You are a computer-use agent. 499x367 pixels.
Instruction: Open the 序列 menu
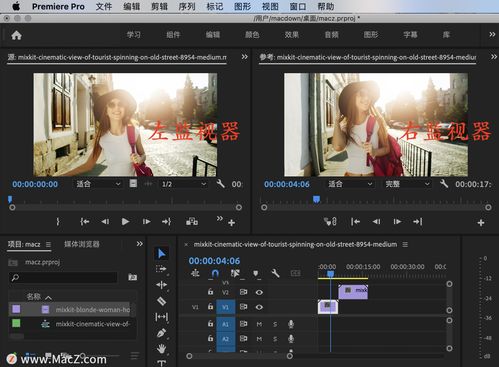coord(187,6)
